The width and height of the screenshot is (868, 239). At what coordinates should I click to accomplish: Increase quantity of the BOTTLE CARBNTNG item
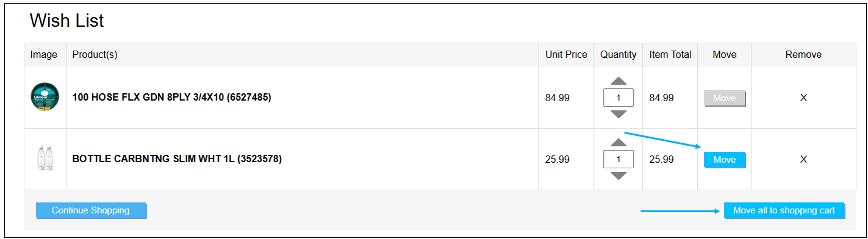point(619,143)
